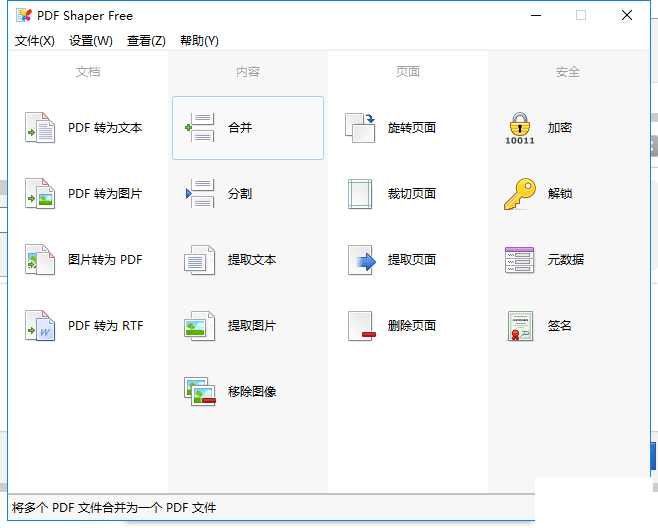
Task: Click the 元数据 label text
Action: point(566,259)
